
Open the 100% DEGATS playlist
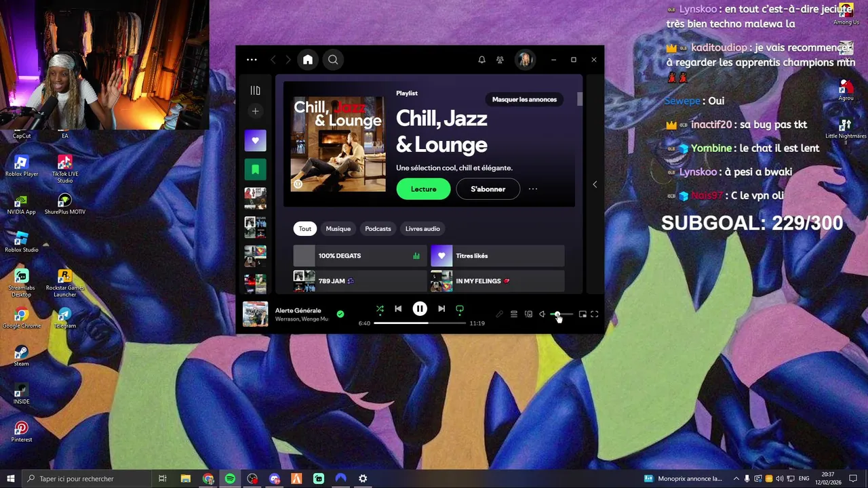(359, 256)
